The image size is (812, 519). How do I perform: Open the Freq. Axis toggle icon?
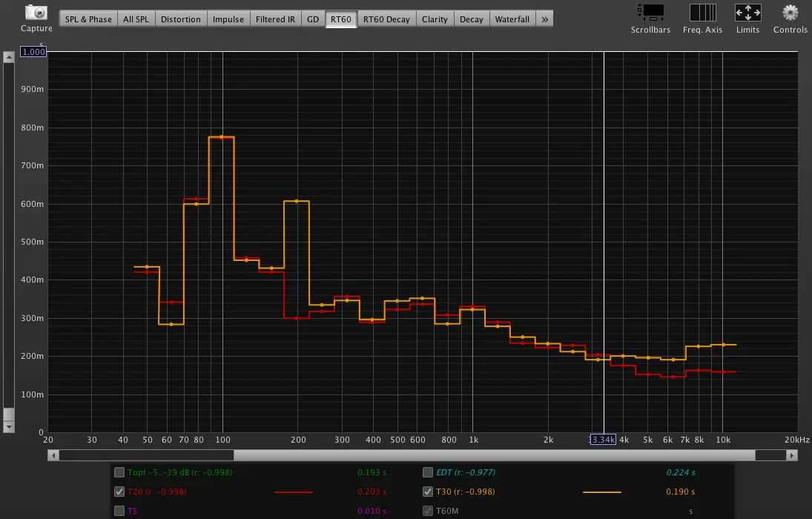tap(702, 13)
